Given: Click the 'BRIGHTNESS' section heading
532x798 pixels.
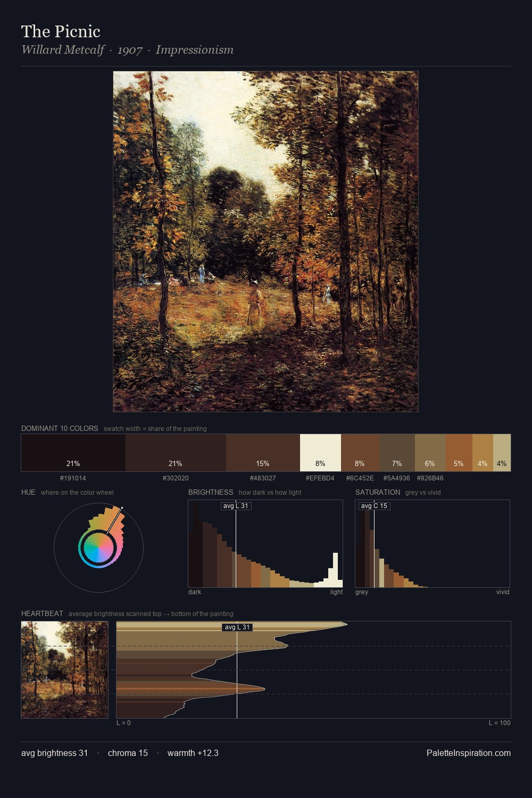Looking at the screenshot, I should (x=211, y=492).
